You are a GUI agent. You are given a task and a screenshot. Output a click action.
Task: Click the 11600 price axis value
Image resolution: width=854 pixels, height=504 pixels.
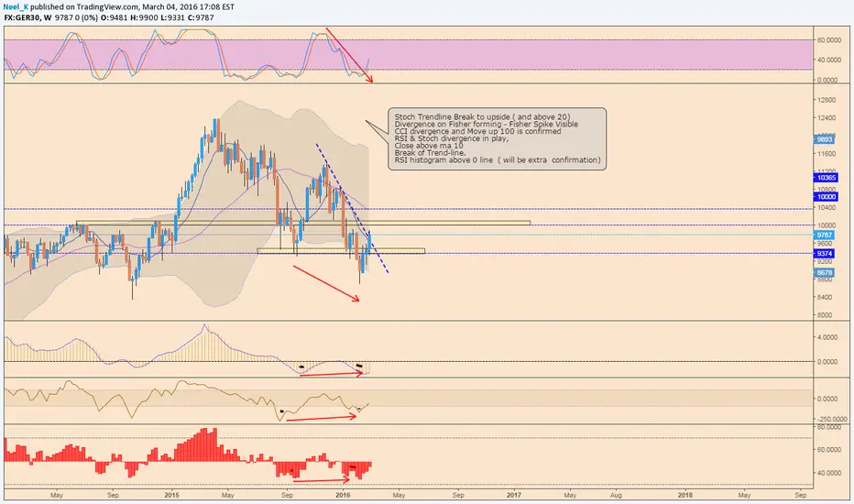pos(827,154)
